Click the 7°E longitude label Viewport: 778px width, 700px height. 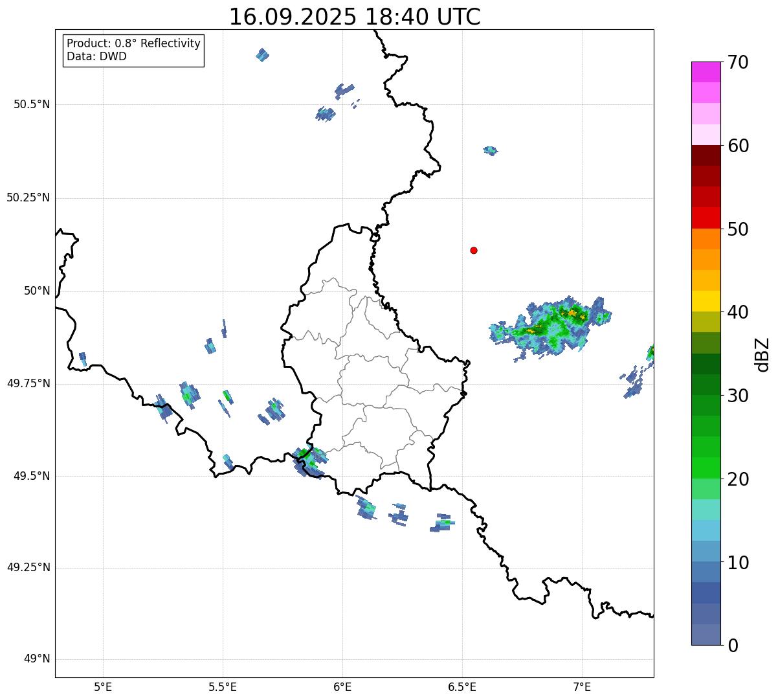click(x=582, y=687)
